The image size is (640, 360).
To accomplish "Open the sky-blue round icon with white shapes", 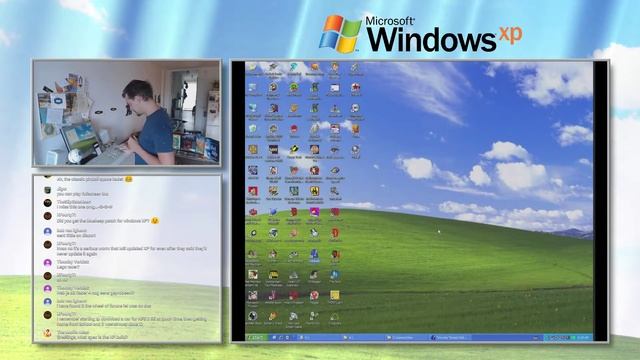I will pyautogui.click(x=335, y=275).
